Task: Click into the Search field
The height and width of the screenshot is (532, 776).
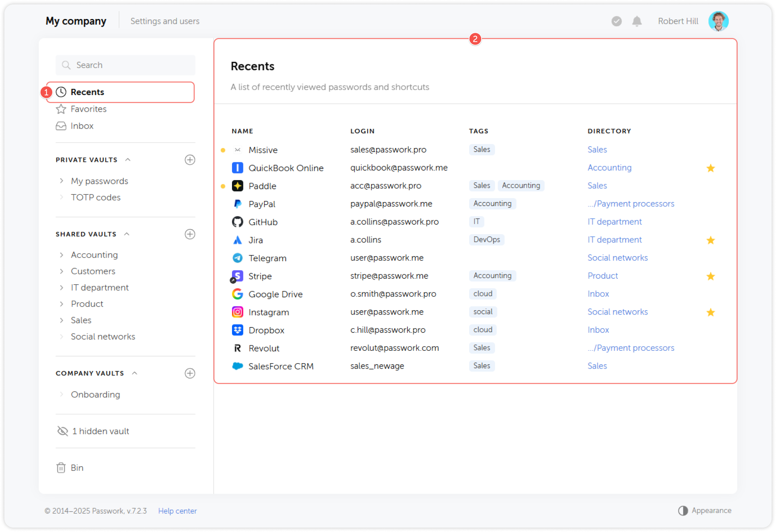Action: [126, 65]
